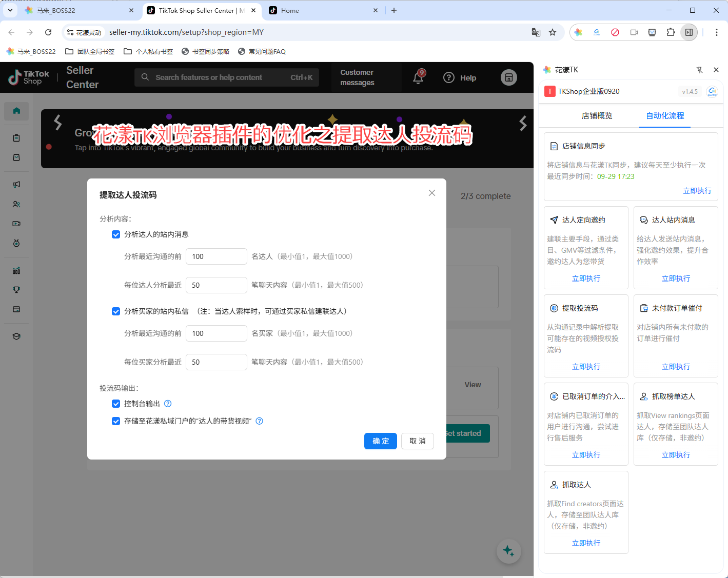
Task: Select the 自动化流程 tab
Action: pos(665,116)
